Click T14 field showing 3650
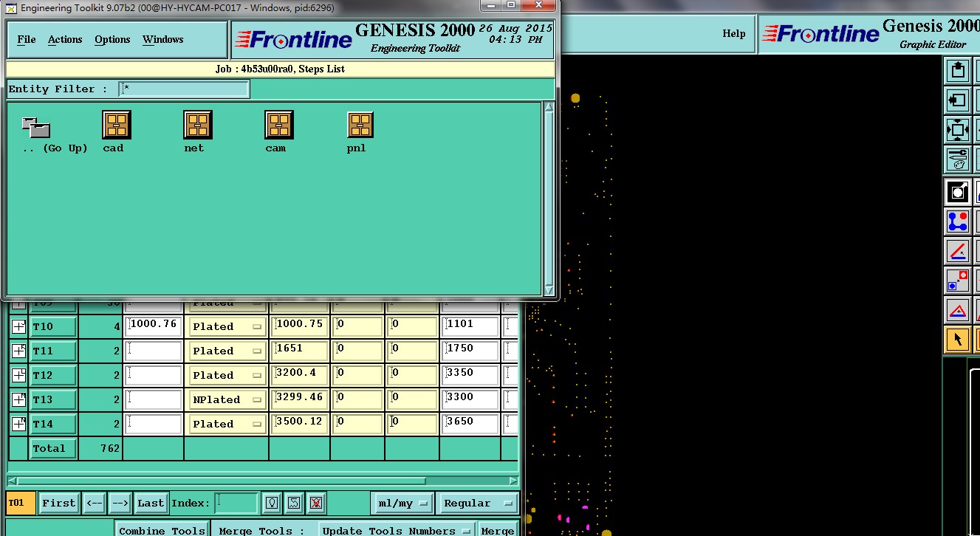 click(x=470, y=424)
